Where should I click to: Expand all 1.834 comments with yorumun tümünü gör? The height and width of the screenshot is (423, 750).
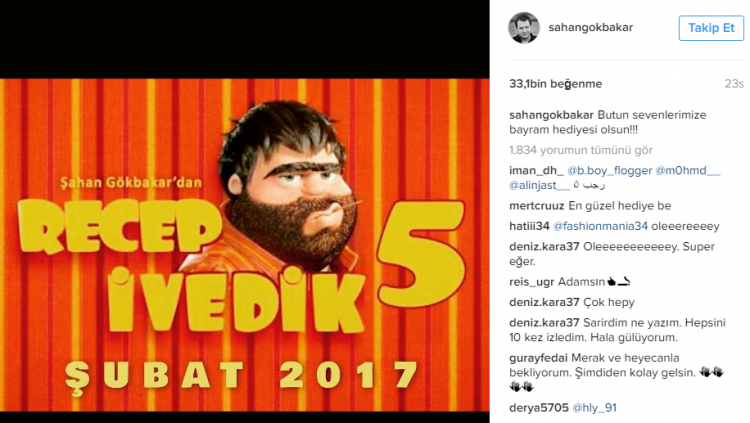click(581, 150)
